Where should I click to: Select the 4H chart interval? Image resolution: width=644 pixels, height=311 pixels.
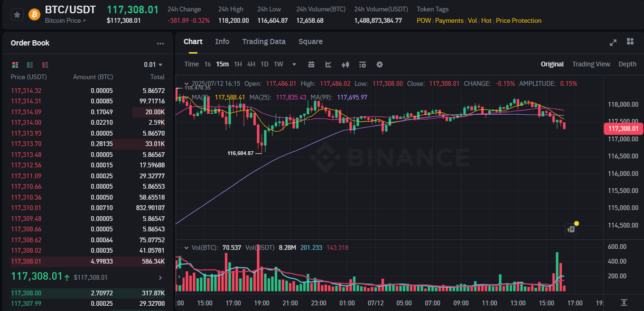(251, 64)
